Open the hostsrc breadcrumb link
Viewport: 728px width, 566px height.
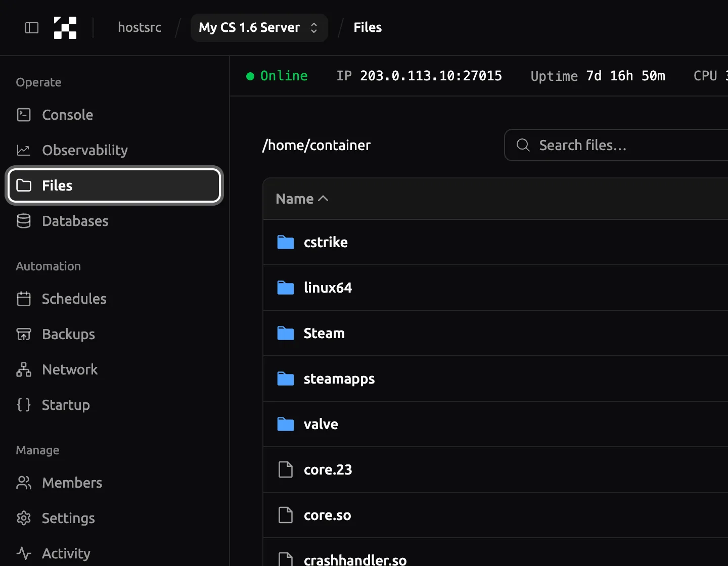(140, 27)
